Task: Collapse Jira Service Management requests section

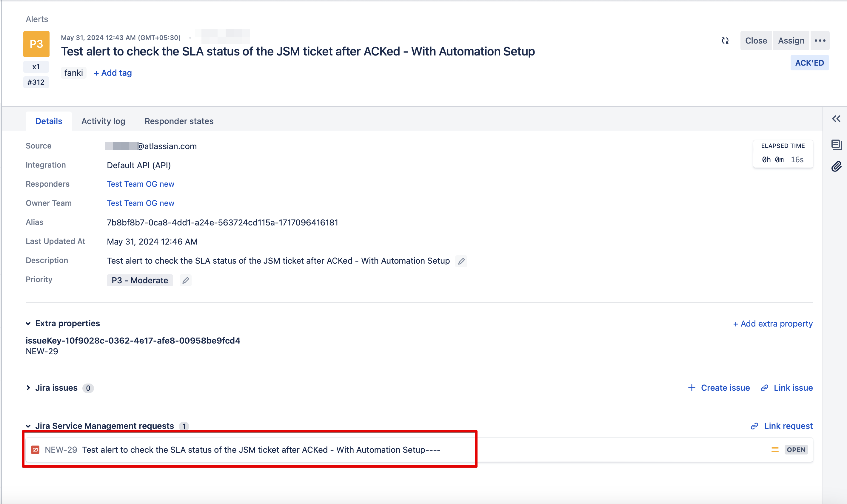Action: (28, 426)
